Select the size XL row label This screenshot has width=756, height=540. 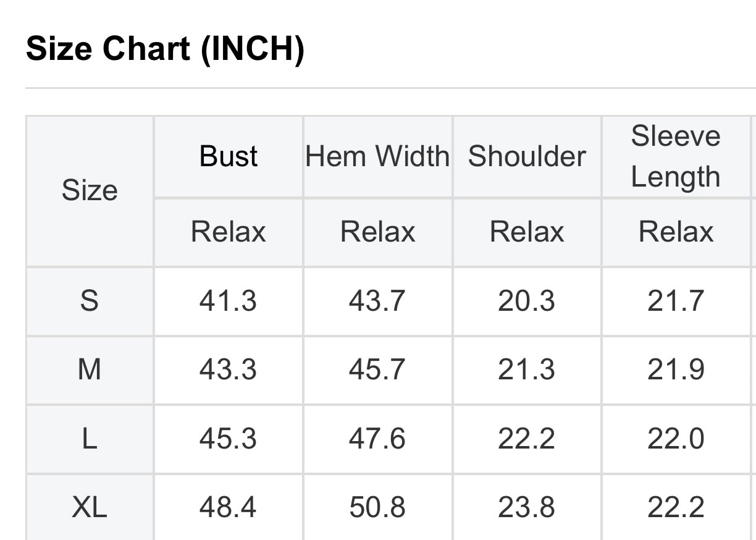(90, 507)
